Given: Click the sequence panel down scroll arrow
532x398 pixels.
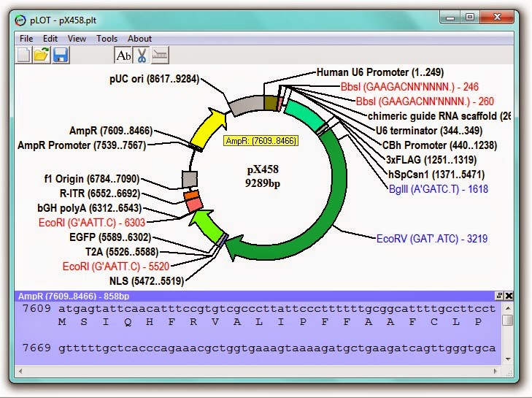Looking at the screenshot, I should tap(508, 359).
